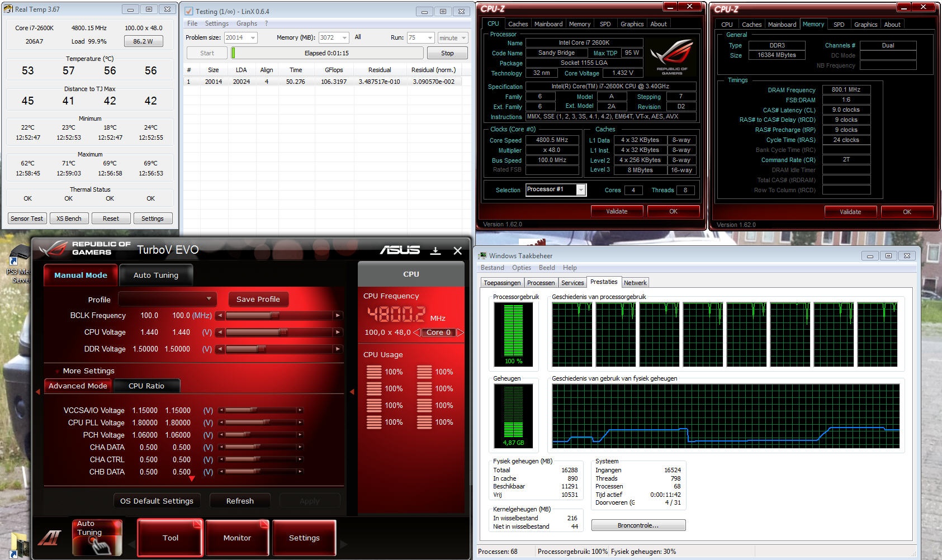Click the AI Suite logo icon
Screen dimensions: 942x560
click(x=50, y=538)
